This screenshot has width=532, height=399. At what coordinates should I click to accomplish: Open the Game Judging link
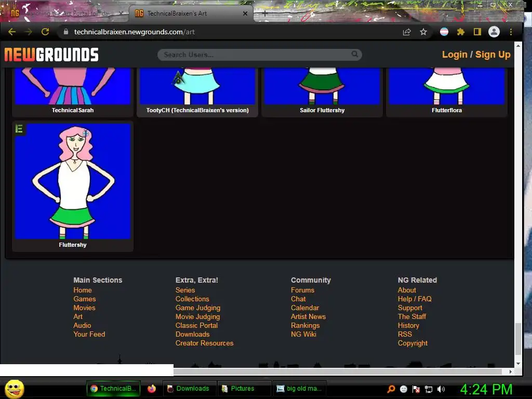[x=198, y=308]
